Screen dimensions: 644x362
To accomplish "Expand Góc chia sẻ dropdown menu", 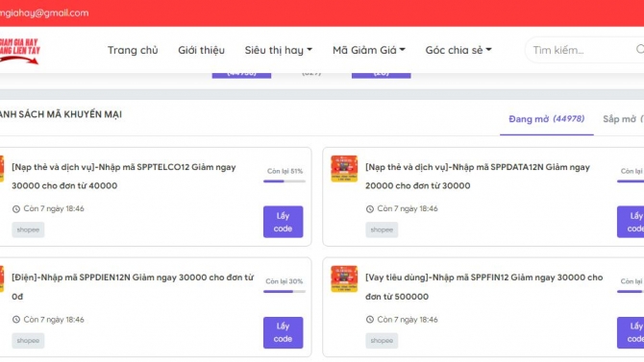I will 458,50.
